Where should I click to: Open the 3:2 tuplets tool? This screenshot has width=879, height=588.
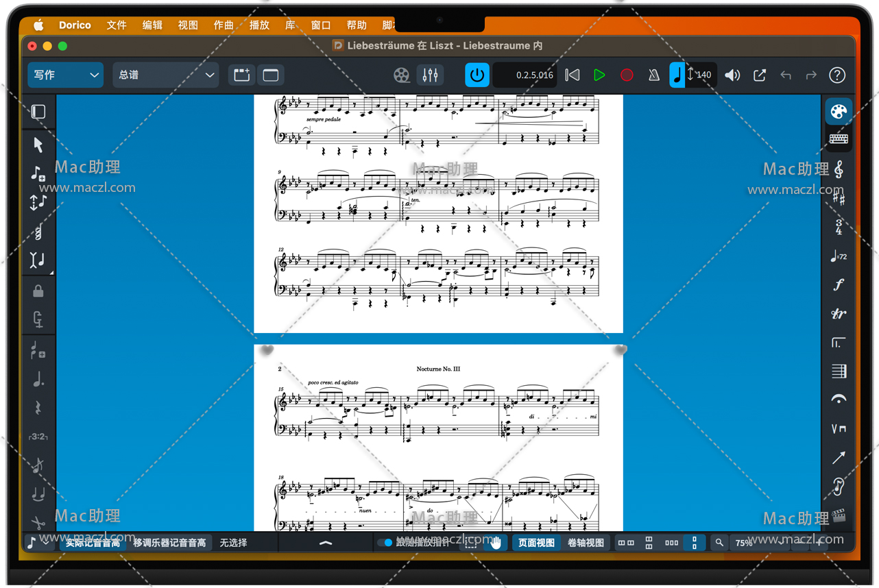click(38, 437)
